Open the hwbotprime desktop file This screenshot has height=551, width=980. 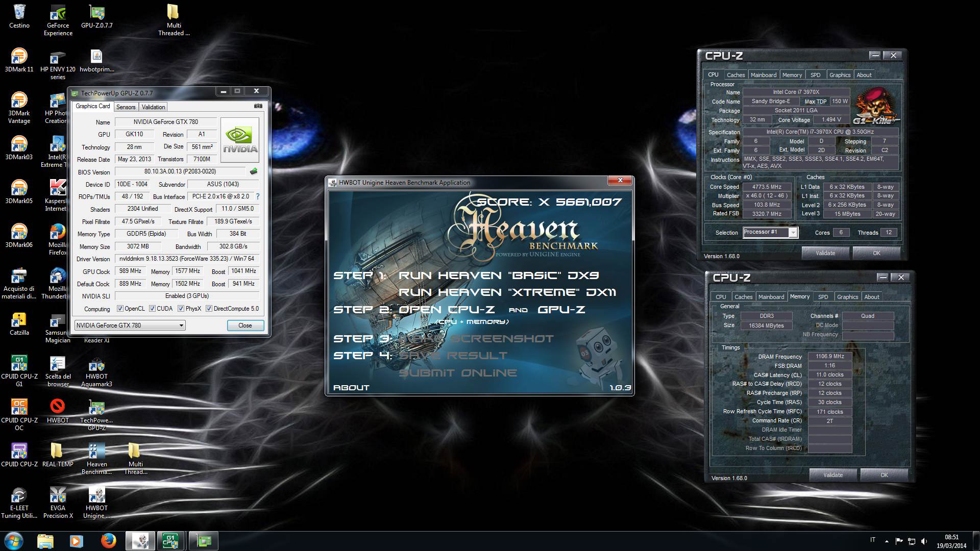tap(97, 60)
